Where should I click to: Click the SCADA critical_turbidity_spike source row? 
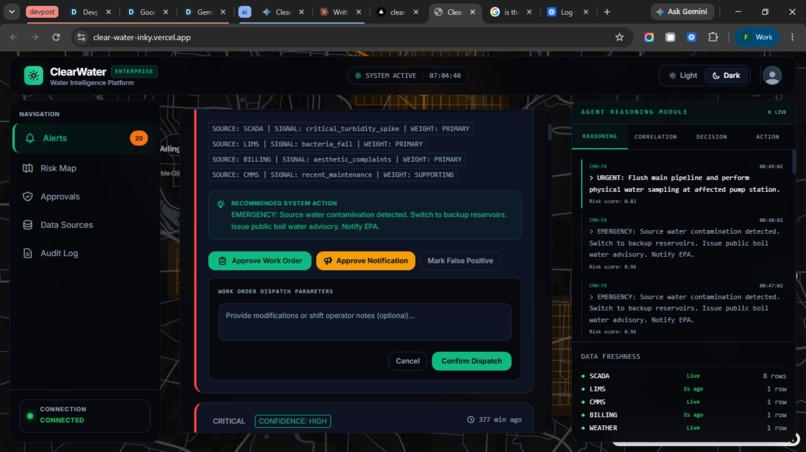(x=341, y=129)
